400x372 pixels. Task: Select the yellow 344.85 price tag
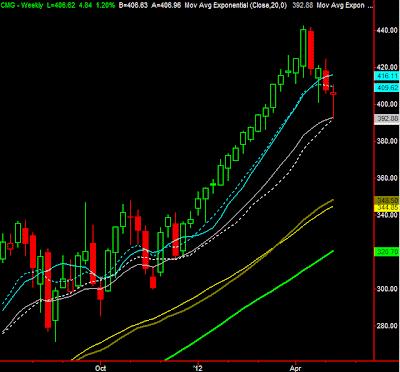tap(387, 207)
